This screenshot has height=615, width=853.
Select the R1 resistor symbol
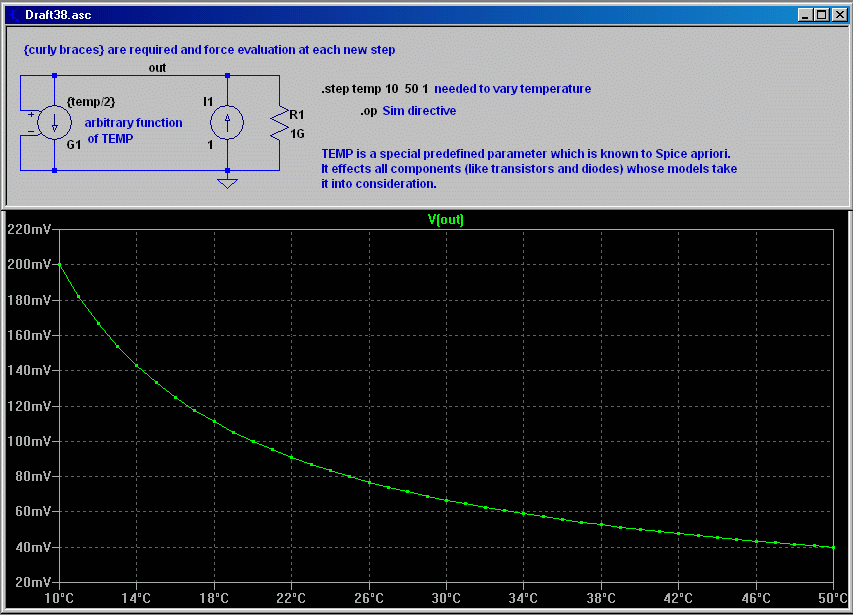tap(280, 123)
